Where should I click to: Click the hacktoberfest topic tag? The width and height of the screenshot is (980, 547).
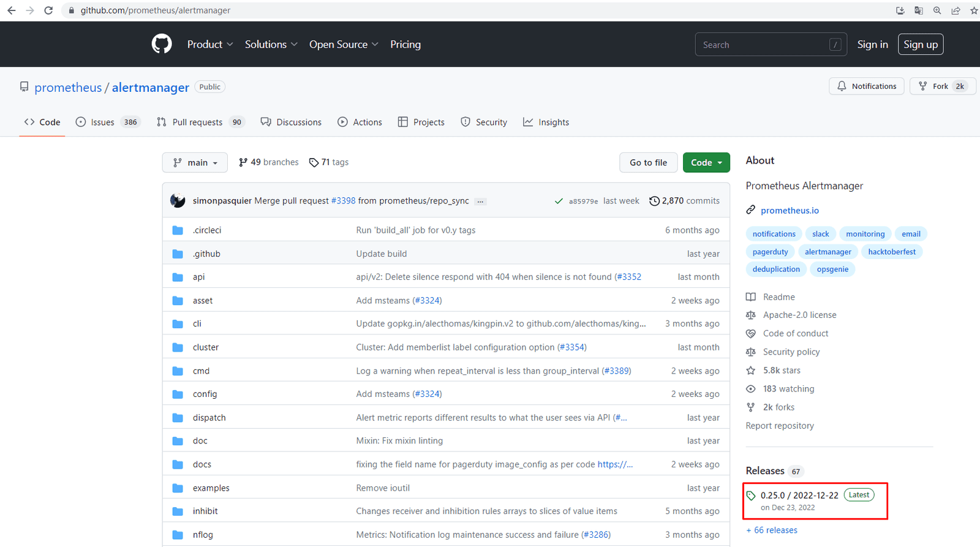892,252
